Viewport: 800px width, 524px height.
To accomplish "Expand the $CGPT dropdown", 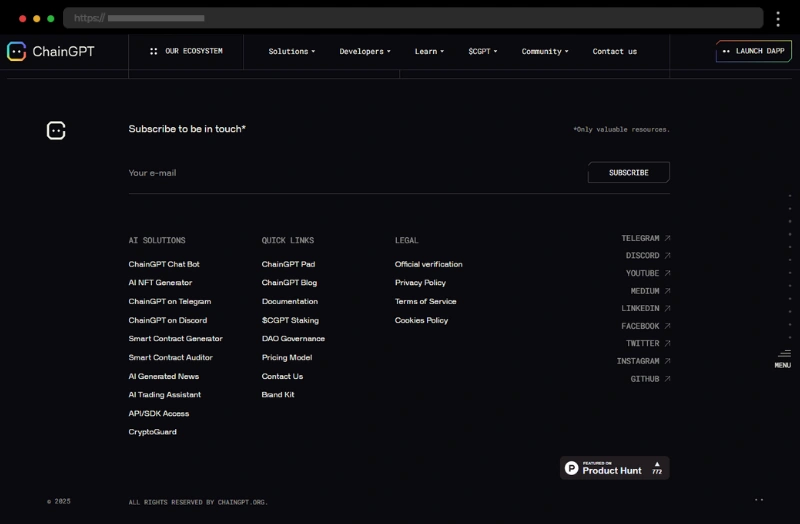I will (x=483, y=52).
